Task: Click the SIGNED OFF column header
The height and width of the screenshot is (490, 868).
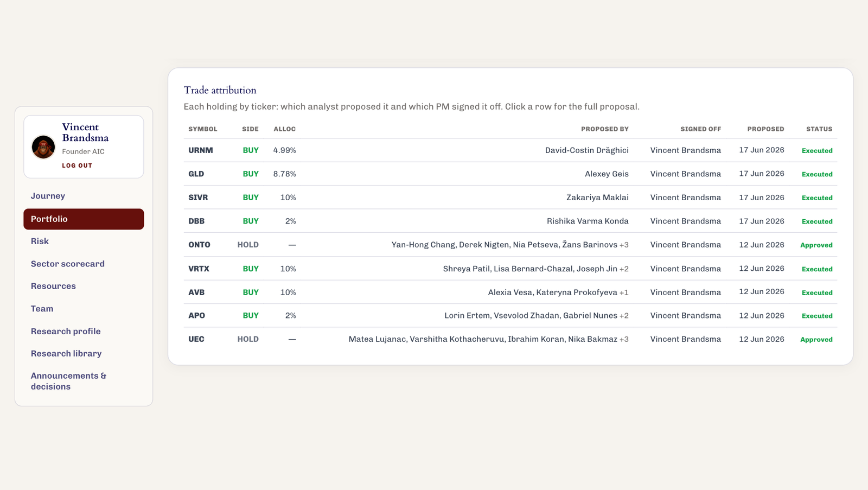Action: [701, 129]
